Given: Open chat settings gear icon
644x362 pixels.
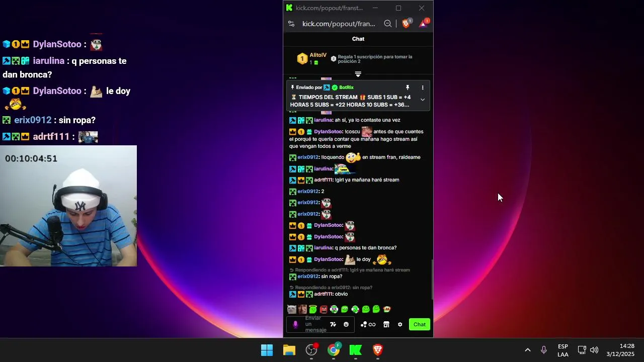Looking at the screenshot, I should pos(400,324).
